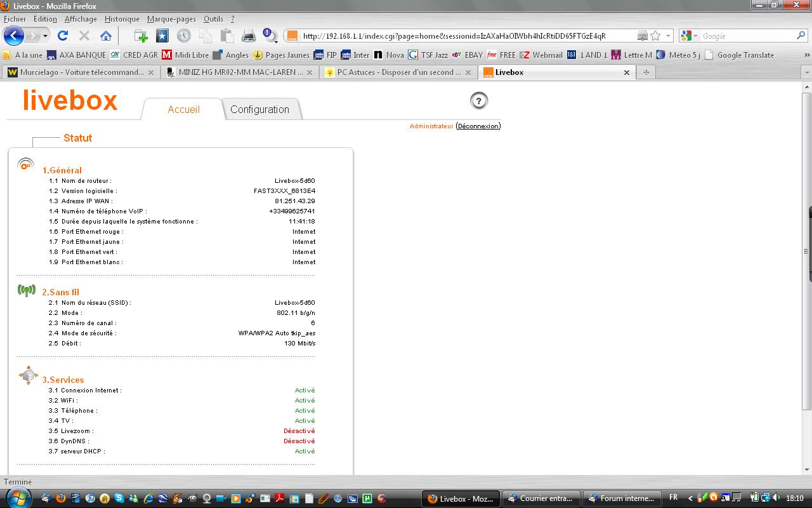Screen dimensions: 812x508
Task: Open the Marque-pages menu
Action: coord(171,19)
